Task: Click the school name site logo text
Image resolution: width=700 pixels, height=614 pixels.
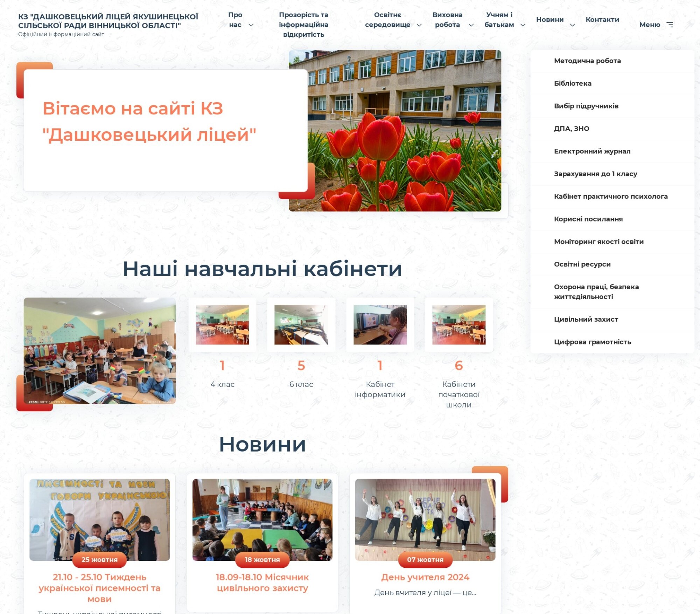Action: click(x=108, y=21)
